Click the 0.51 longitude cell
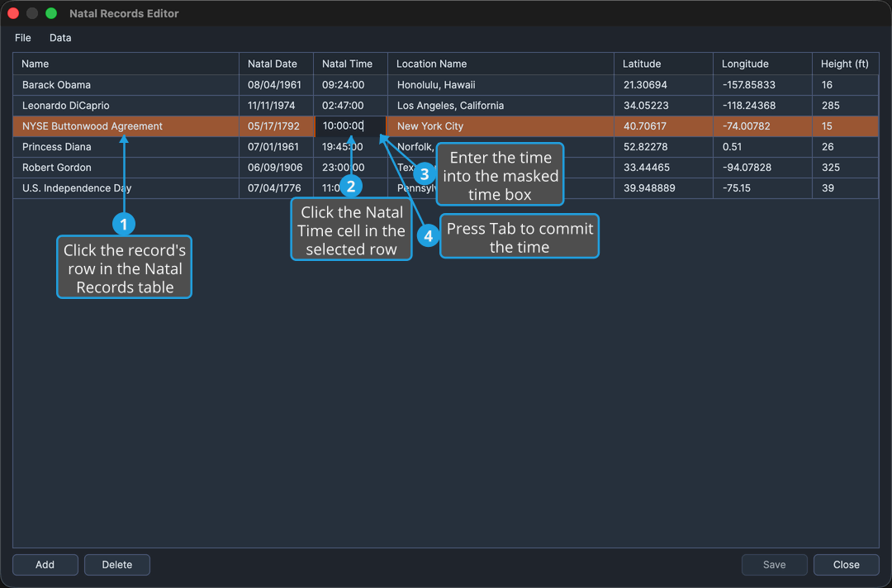The image size is (892, 588). [x=762, y=147]
